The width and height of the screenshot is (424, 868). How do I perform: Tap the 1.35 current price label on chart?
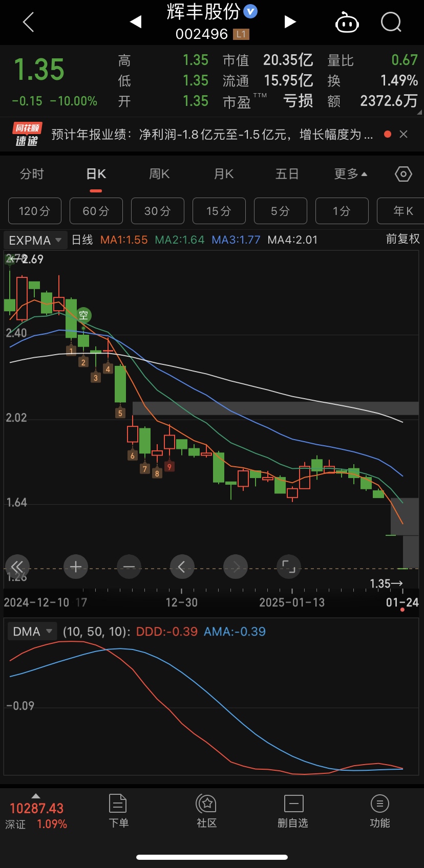pyautogui.click(x=386, y=583)
